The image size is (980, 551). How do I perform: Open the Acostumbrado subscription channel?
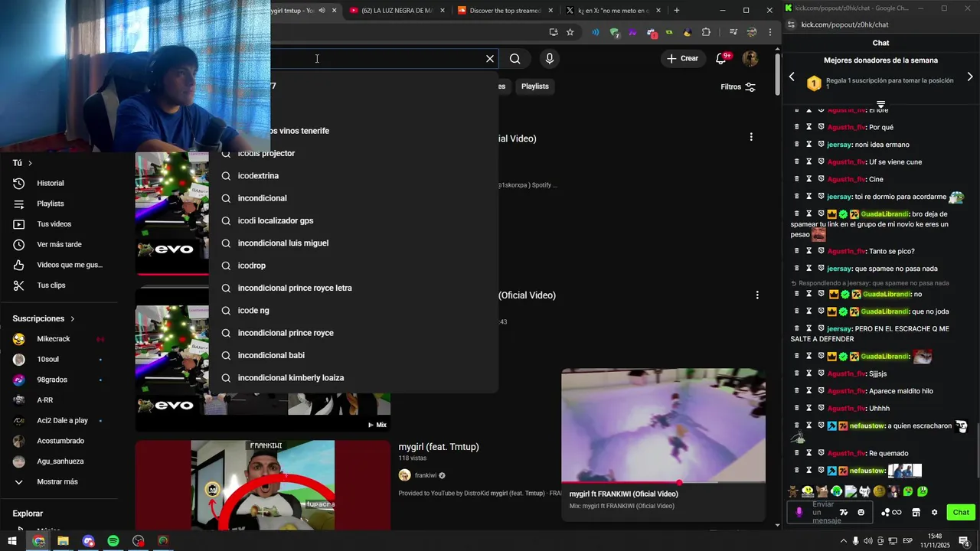pyautogui.click(x=60, y=441)
